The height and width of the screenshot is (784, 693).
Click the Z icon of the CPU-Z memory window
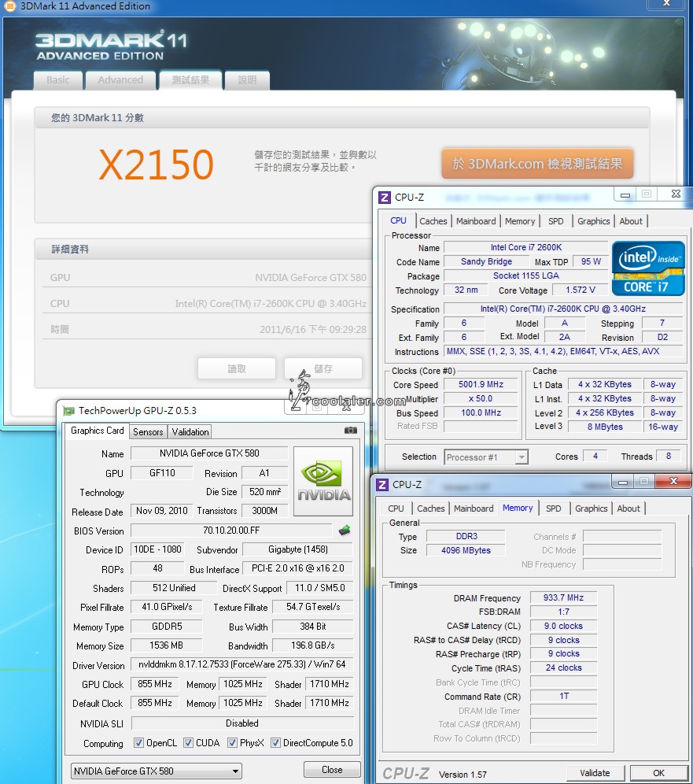tap(382, 485)
